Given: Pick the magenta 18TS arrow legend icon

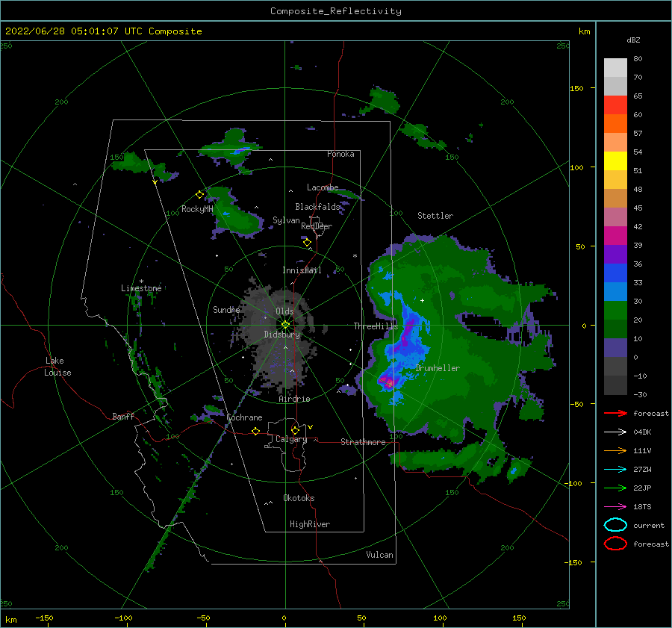Looking at the screenshot, I should click(x=615, y=507).
